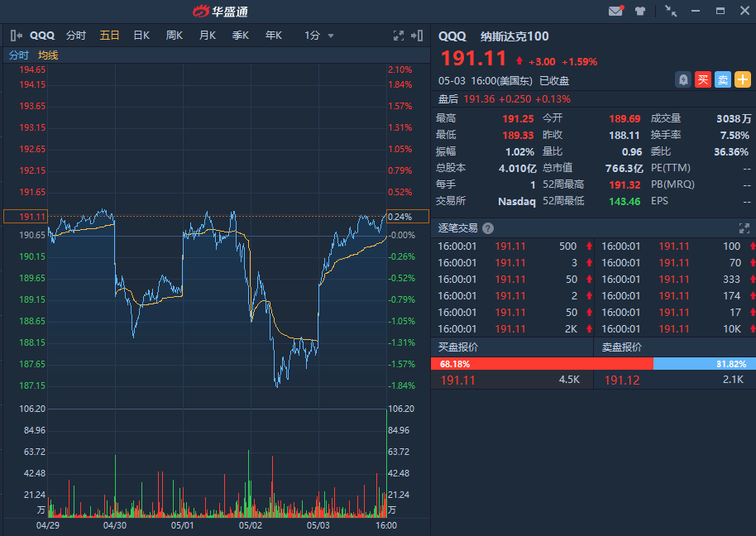
Task: Click the blue Sell button
Action: (723, 79)
